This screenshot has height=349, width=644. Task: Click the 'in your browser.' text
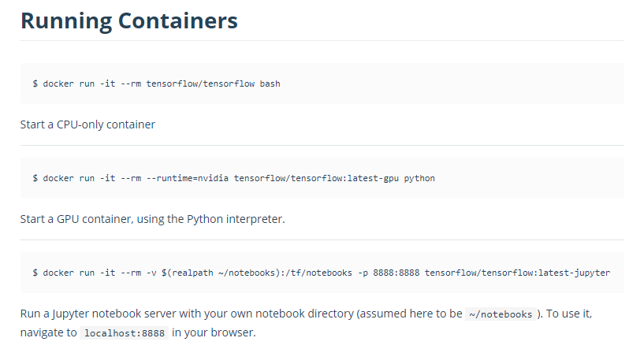214,332
